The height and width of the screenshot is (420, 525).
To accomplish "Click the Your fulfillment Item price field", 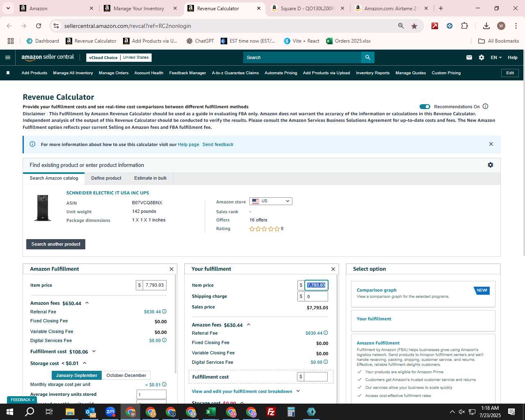I will click(316, 285).
